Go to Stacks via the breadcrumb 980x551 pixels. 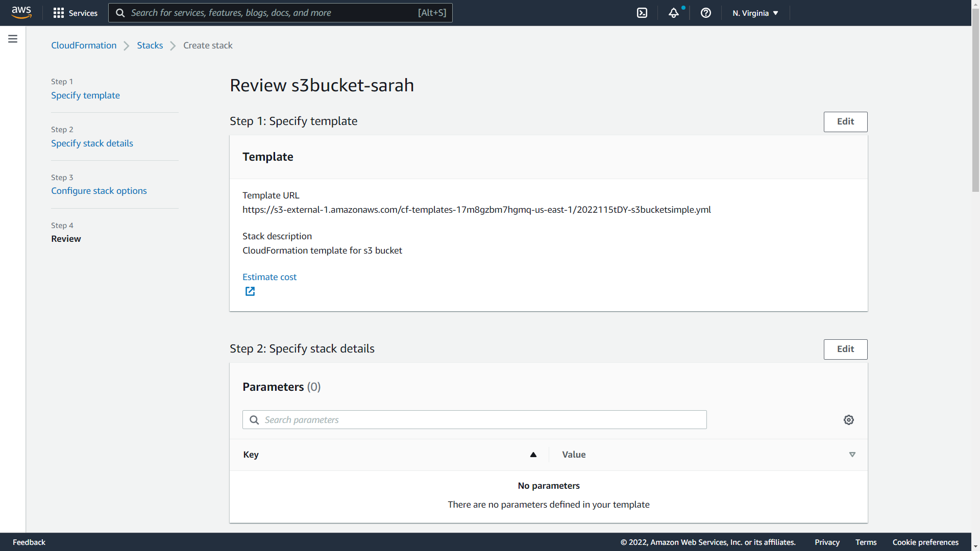(x=150, y=45)
